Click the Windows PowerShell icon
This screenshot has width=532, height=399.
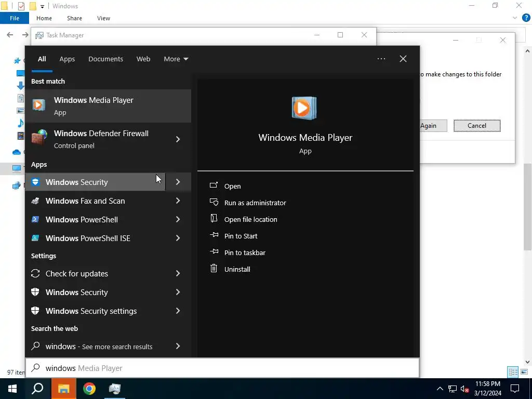tap(35, 220)
